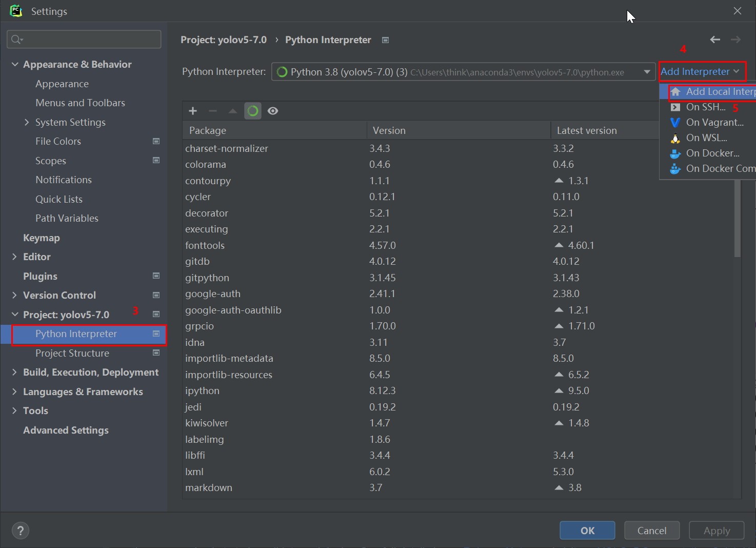Image resolution: width=756 pixels, height=548 pixels.
Task: Choose the On Docker Compose menu option
Action: [708, 168]
